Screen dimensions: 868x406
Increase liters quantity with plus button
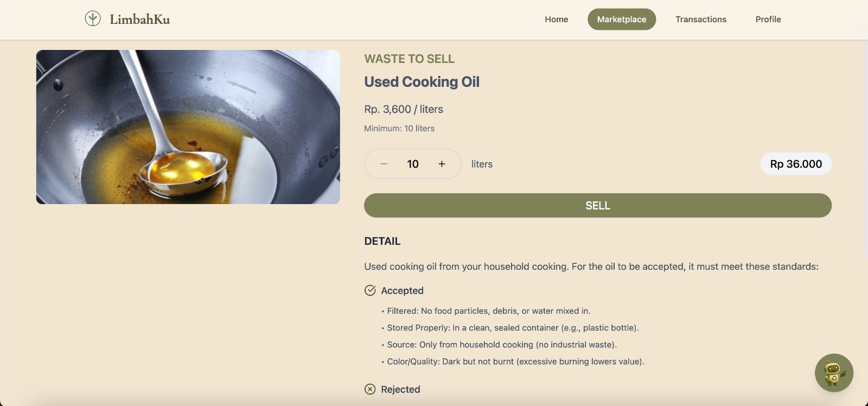442,164
